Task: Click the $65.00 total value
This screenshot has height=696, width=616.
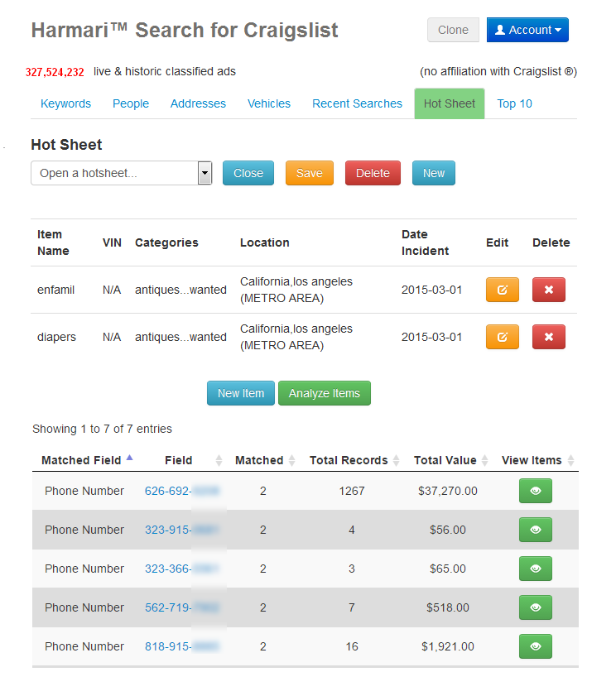Action: coord(448,569)
